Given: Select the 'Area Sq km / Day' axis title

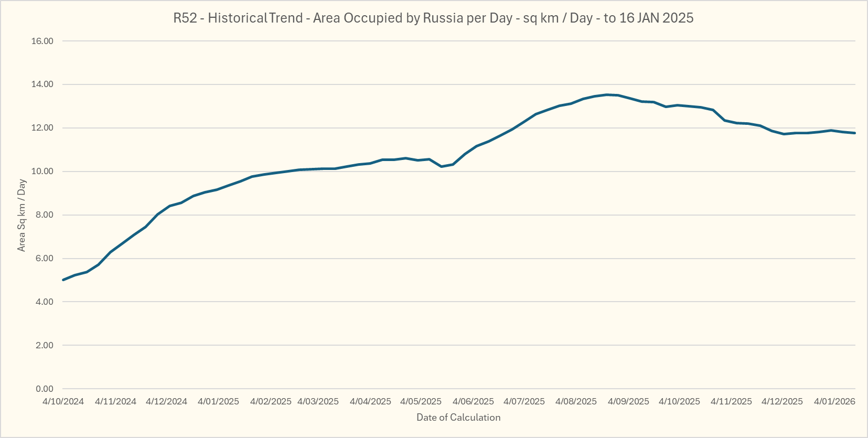Looking at the screenshot, I should pyautogui.click(x=22, y=216).
